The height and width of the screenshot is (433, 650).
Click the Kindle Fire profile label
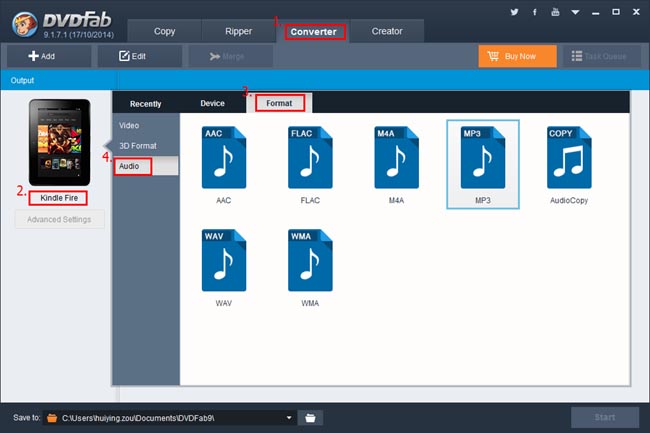(59, 198)
